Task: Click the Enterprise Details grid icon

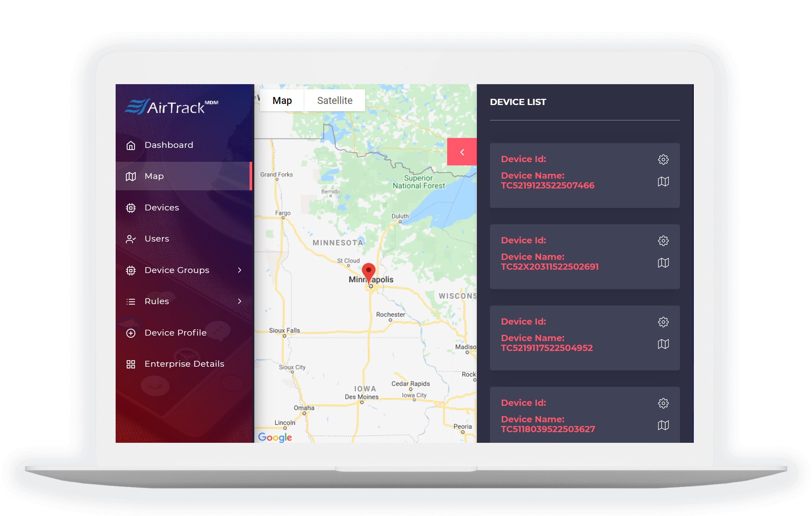Action: (x=131, y=364)
